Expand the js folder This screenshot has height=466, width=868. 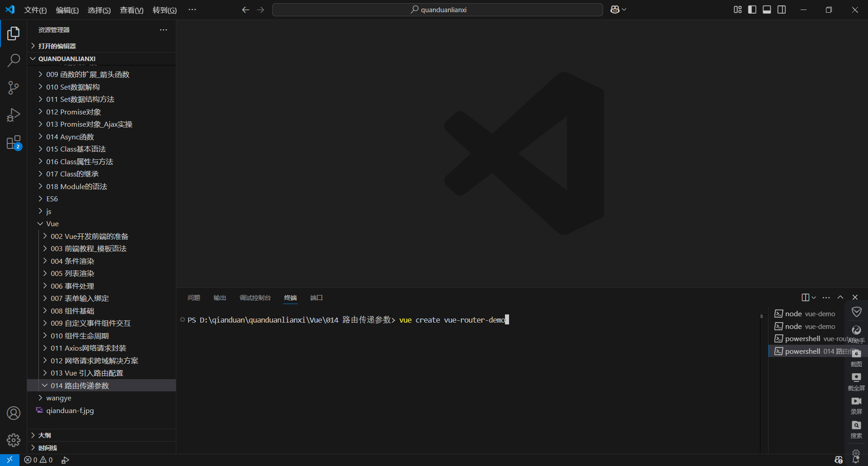click(102, 211)
